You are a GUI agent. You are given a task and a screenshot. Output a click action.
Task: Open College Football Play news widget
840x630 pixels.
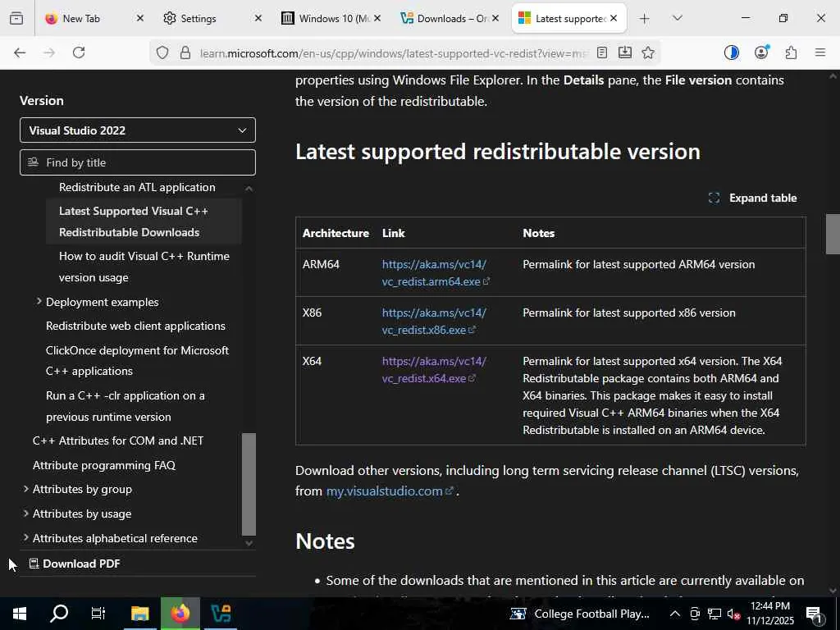pos(579,614)
